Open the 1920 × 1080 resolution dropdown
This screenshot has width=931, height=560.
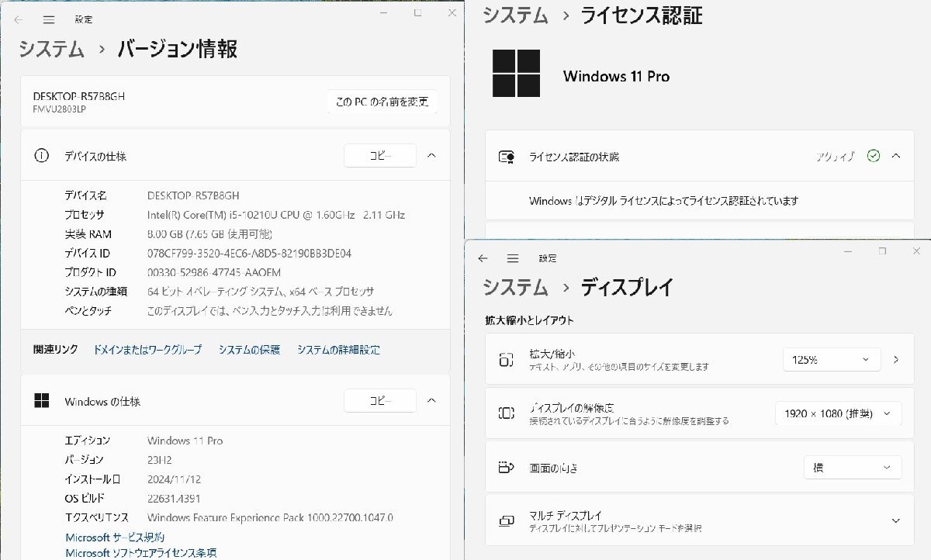click(x=838, y=413)
